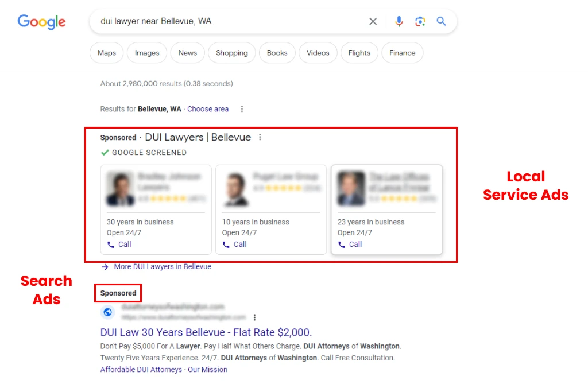Switch to the Images tab

tap(147, 53)
